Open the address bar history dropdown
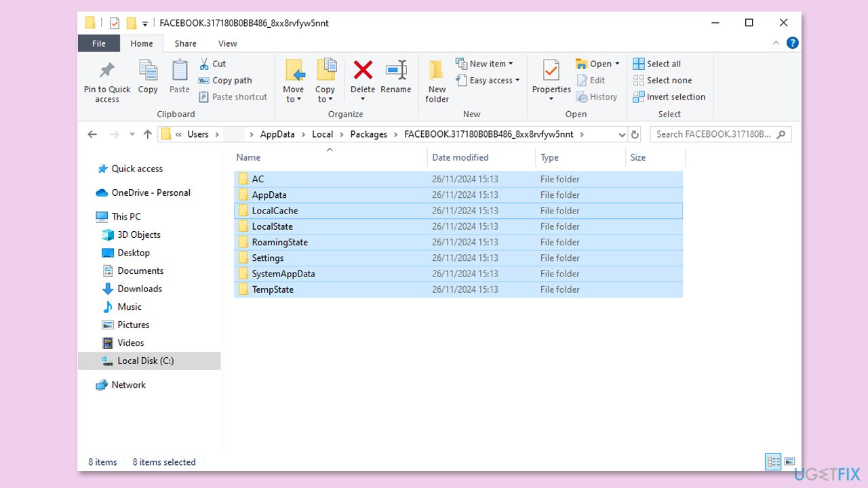This screenshot has height=488, width=868. (x=621, y=134)
